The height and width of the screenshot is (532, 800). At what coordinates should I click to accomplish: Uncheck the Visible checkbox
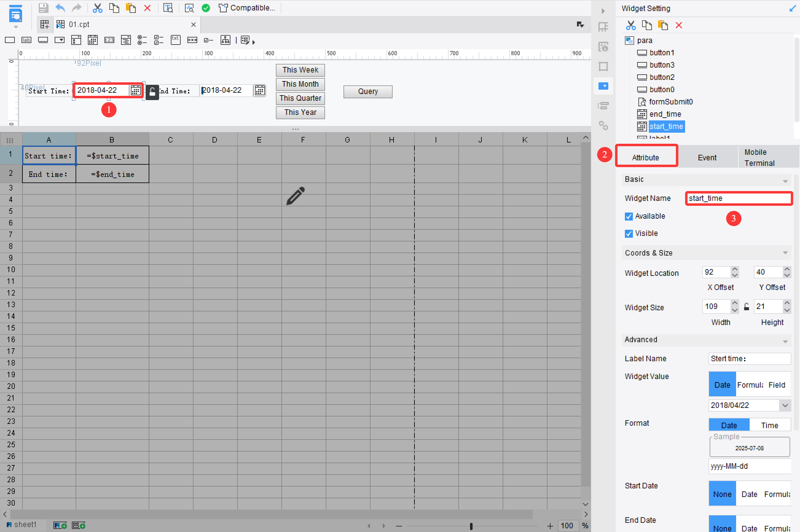tap(629, 234)
